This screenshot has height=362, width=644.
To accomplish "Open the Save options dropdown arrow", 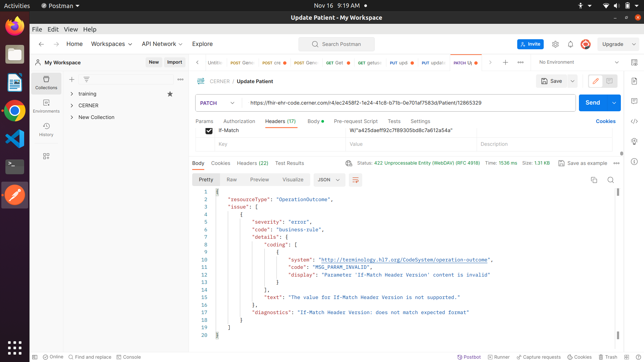I will pos(573,81).
